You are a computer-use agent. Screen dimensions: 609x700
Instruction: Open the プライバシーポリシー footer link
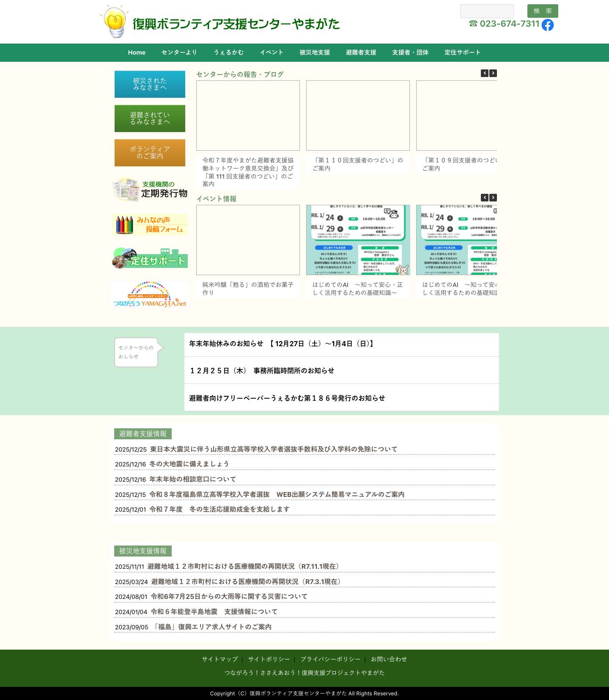(x=330, y=659)
